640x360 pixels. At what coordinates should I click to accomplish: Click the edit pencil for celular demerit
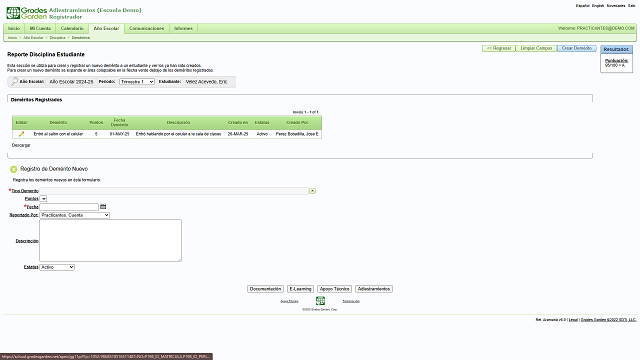[x=21, y=134]
